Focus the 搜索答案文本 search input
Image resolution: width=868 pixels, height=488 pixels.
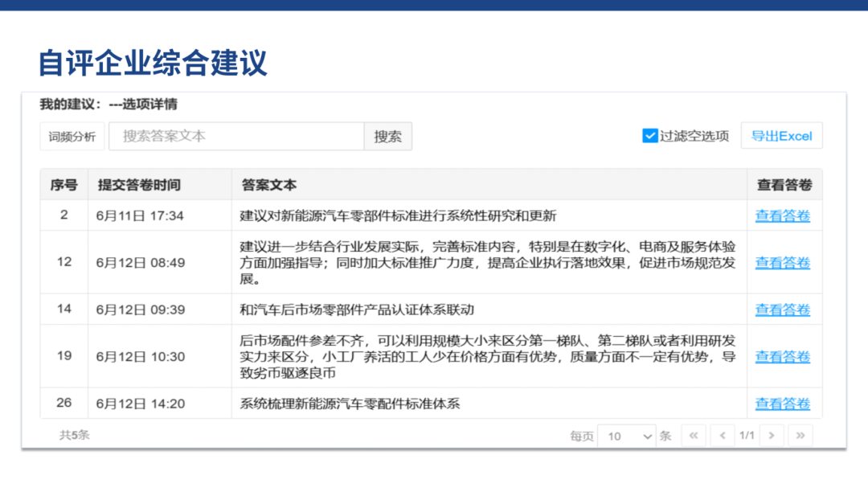(236, 136)
